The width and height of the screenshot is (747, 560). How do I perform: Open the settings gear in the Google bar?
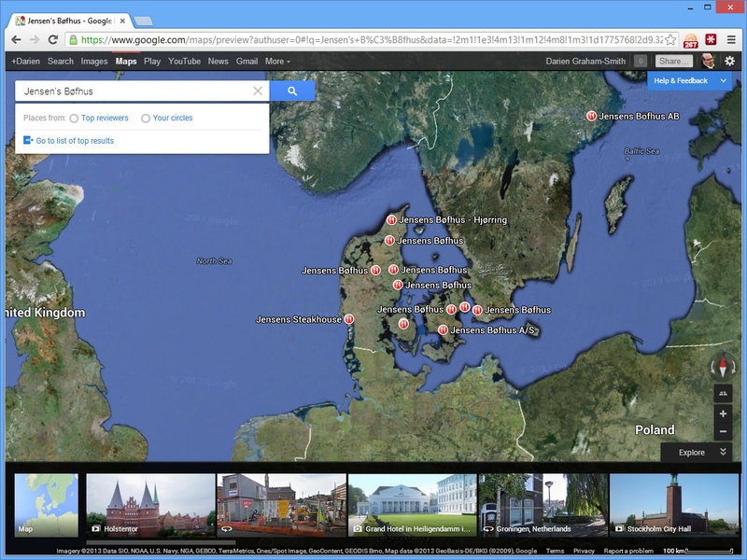(729, 61)
